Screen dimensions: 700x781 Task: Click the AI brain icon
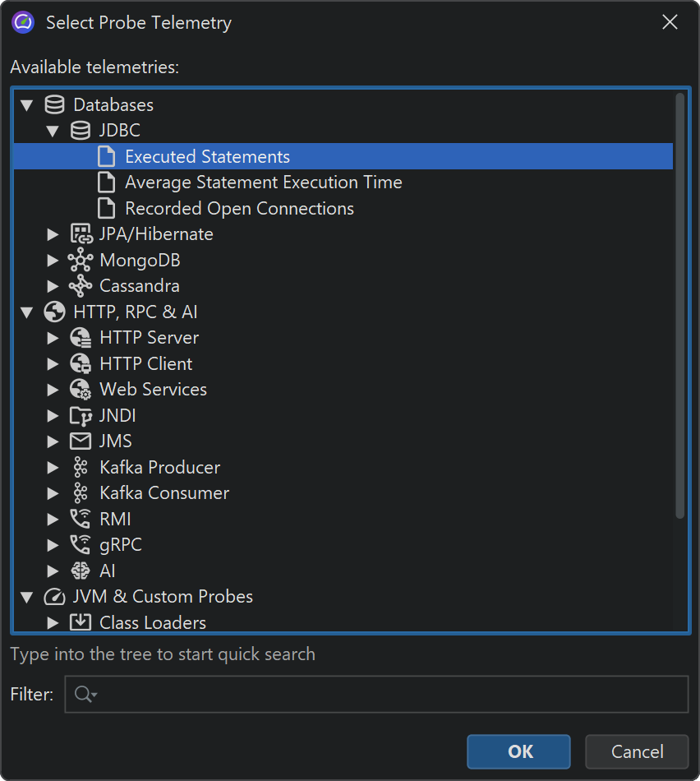pyautogui.click(x=81, y=571)
